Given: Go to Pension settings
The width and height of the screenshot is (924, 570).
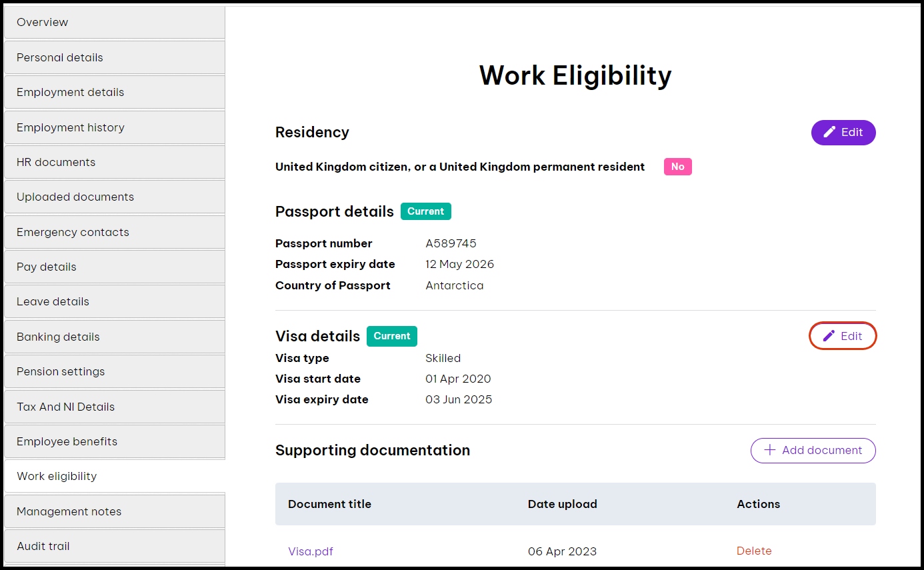Looking at the screenshot, I should [114, 371].
